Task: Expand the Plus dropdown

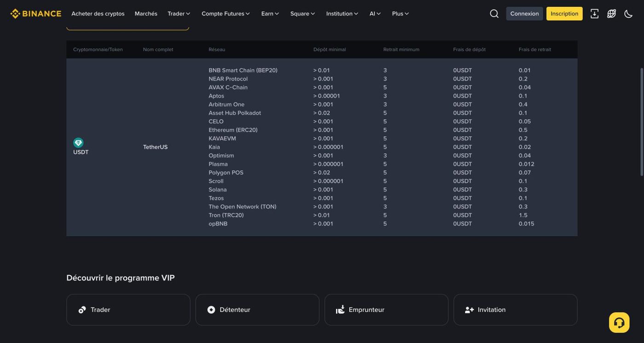Action: pos(401,14)
